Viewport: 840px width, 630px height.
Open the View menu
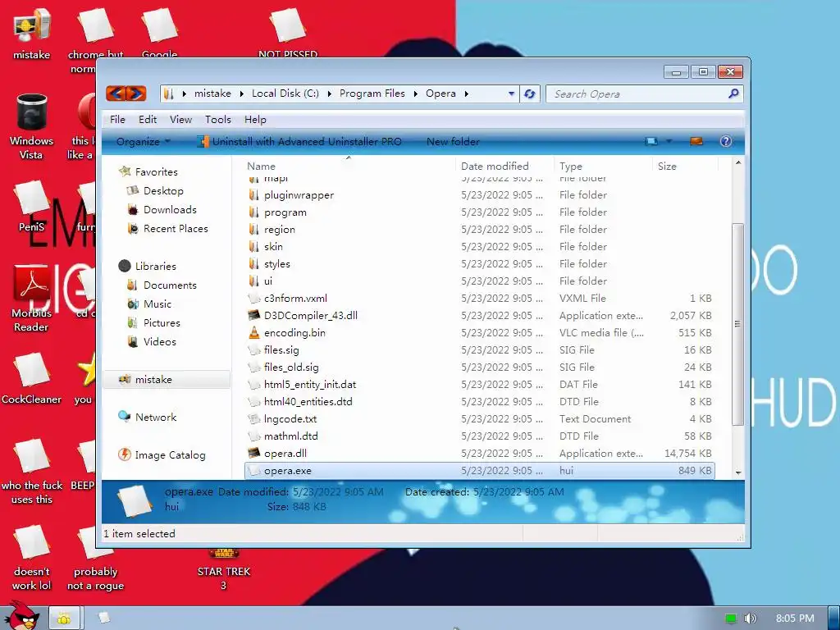180,120
